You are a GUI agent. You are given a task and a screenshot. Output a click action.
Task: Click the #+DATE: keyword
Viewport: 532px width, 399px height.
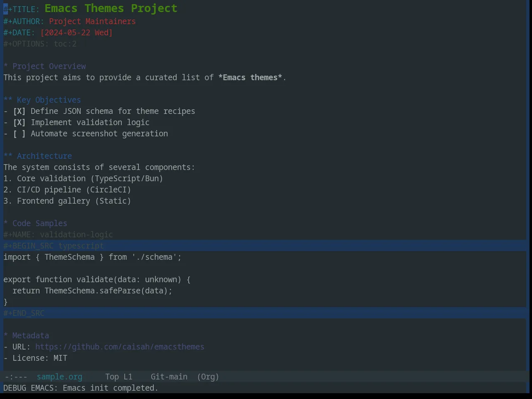(x=19, y=33)
